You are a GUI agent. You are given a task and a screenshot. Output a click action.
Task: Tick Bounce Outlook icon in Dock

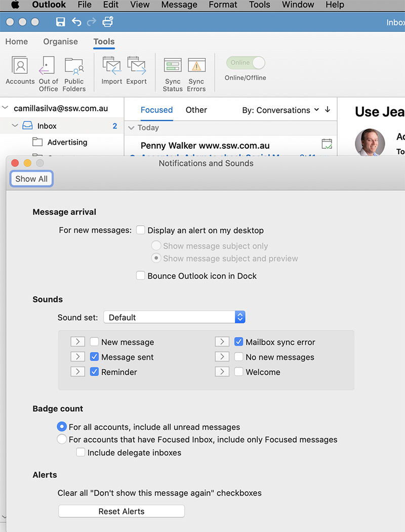tap(141, 276)
